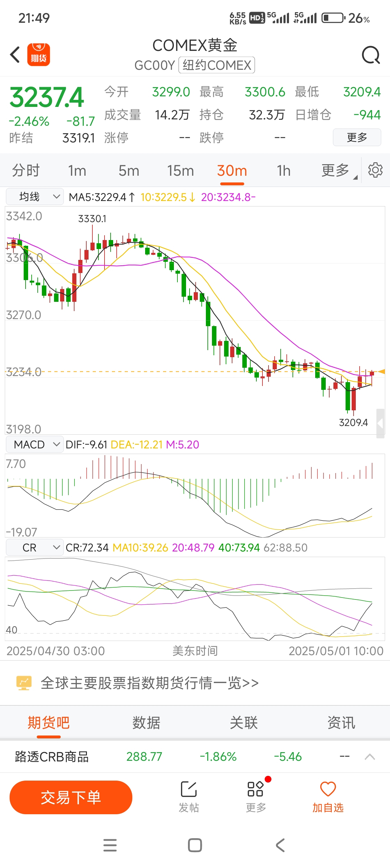Image resolution: width=390 pixels, height=868 pixels.
Task: Tap the 3330.1 high label on chart
Action: click(92, 219)
